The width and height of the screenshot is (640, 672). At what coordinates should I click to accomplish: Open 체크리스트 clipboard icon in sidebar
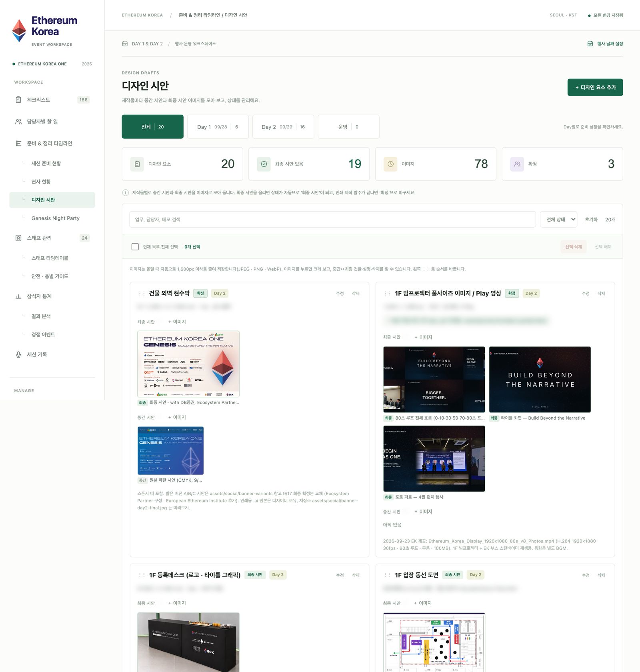[x=18, y=100]
